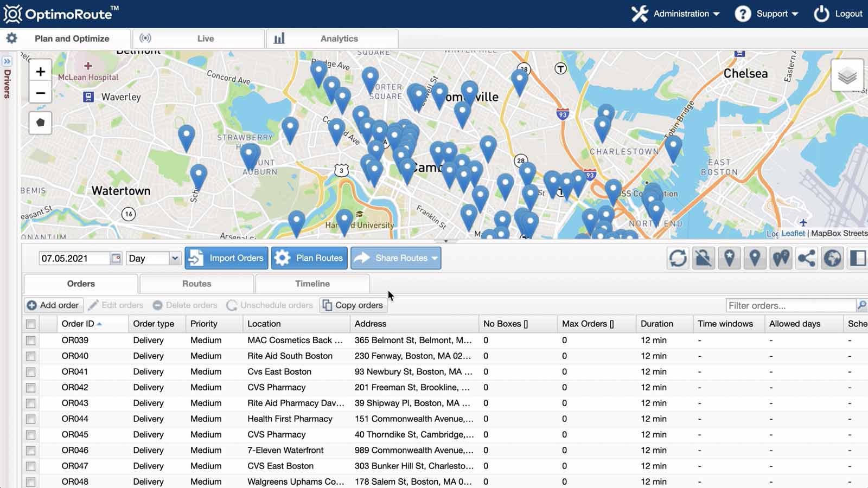The image size is (868, 488).
Task: Open the map layers control
Action: tap(847, 75)
